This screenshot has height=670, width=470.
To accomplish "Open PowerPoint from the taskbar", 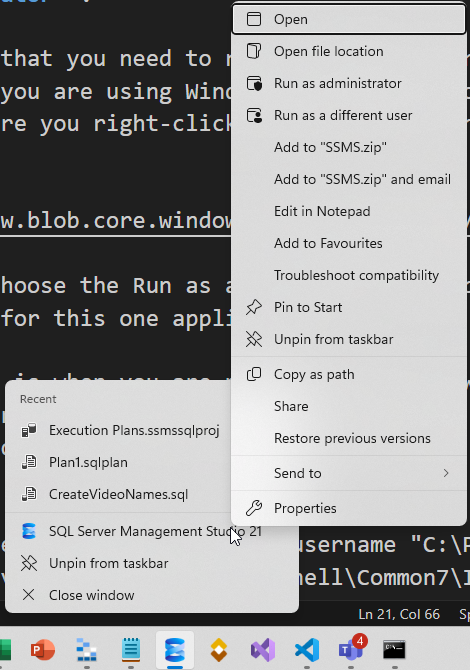I will [43, 650].
